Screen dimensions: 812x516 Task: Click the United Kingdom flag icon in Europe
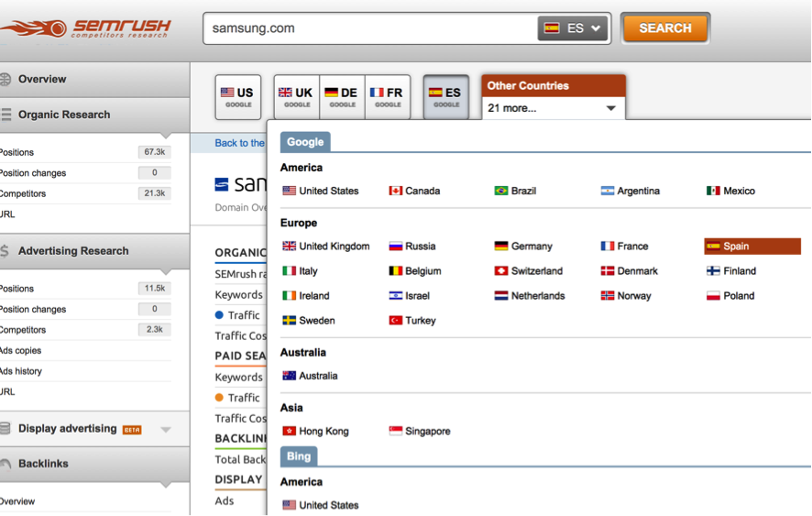[x=289, y=246]
